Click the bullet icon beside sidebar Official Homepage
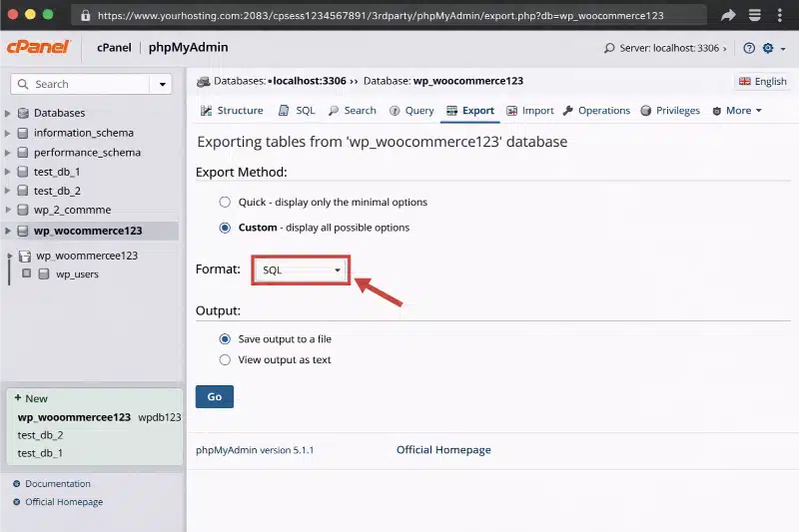Viewport: 799px width, 532px height. tap(16, 502)
